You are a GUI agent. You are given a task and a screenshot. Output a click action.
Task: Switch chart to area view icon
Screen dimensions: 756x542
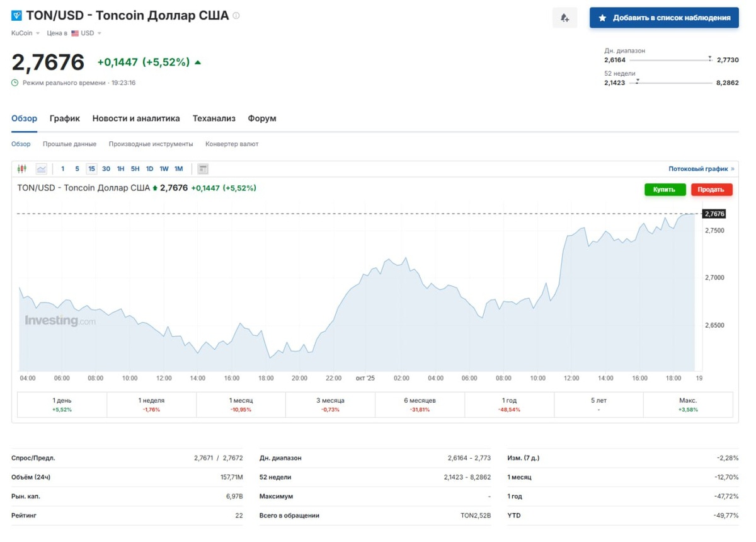click(x=41, y=169)
